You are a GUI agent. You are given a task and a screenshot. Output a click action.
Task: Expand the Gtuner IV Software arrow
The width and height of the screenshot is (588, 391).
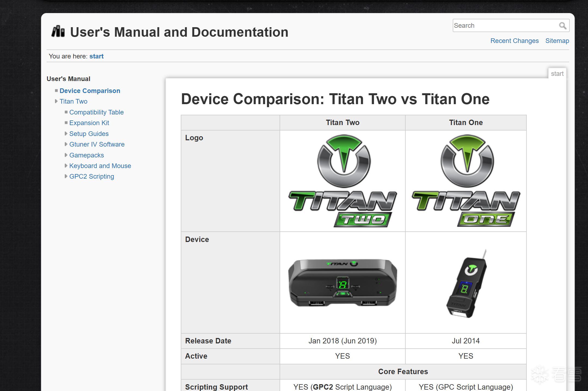[x=66, y=144]
